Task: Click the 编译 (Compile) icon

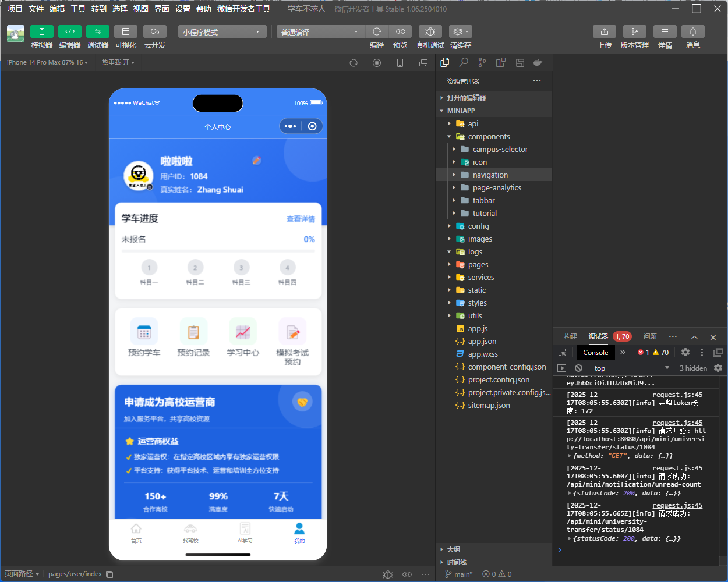Action: coord(377,31)
